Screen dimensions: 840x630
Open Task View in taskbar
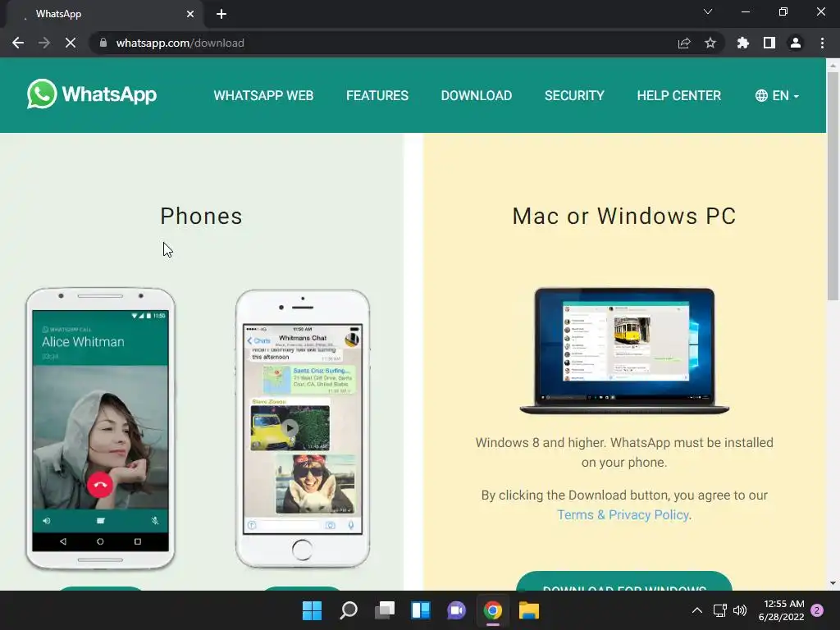[385, 610]
